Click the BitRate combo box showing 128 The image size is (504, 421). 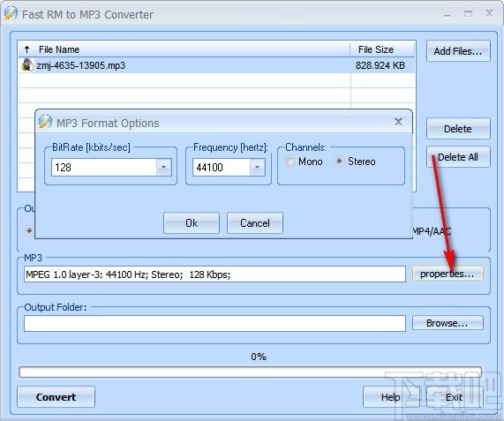pyautogui.click(x=111, y=167)
